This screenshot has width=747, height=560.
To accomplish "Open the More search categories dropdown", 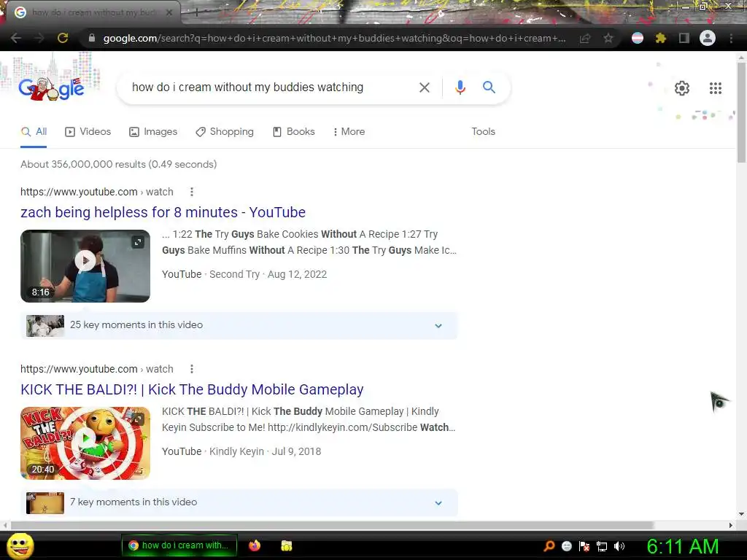I will click(349, 131).
